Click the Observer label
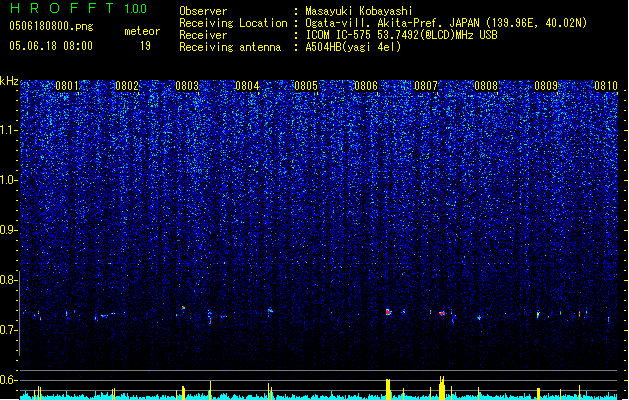 tap(203, 11)
